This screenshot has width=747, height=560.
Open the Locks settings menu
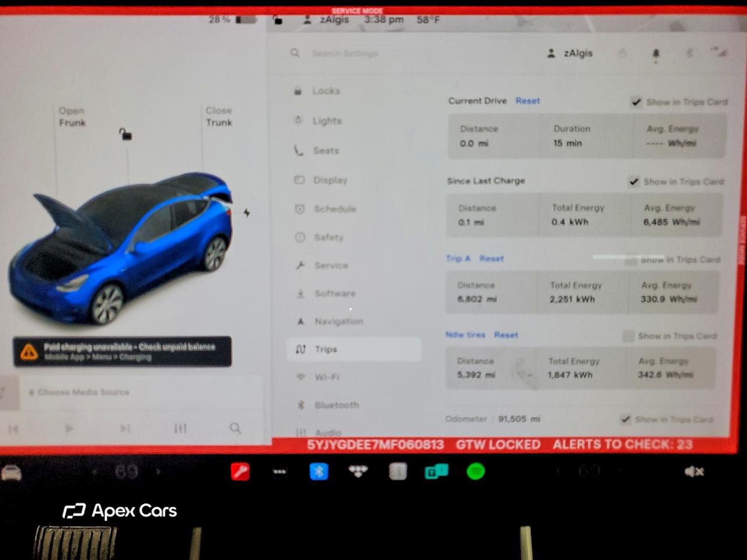326,91
